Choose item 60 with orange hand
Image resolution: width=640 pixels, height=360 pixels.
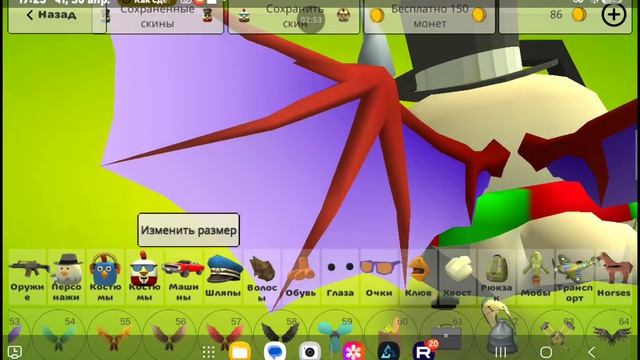(391, 336)
